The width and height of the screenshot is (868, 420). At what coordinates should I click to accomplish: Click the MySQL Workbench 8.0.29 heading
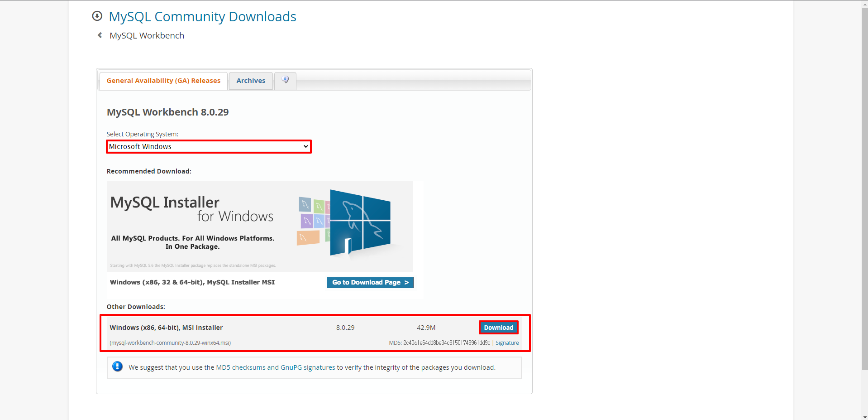[x=167, y=112]
